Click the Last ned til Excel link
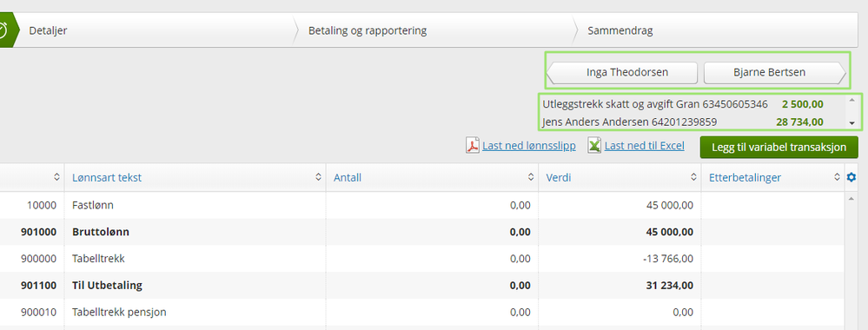The image size is (868, 330). (x=645, y=146)
